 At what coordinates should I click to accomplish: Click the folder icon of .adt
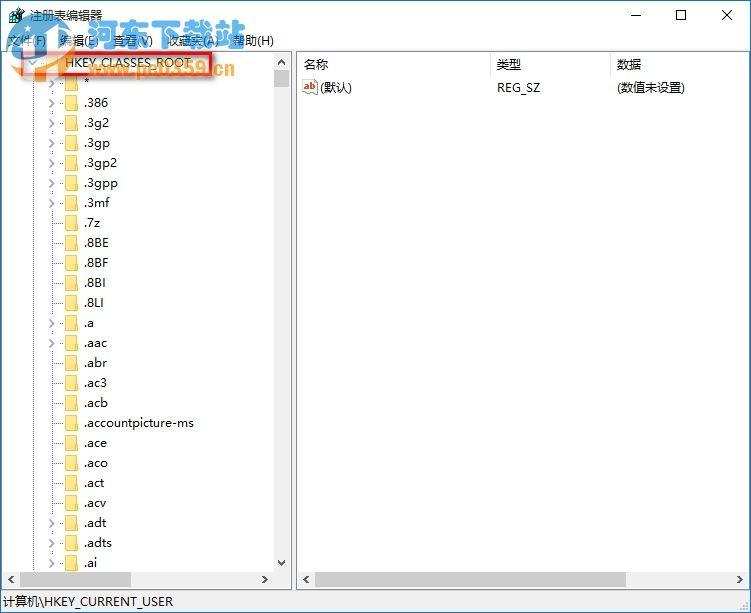point(71,523)
